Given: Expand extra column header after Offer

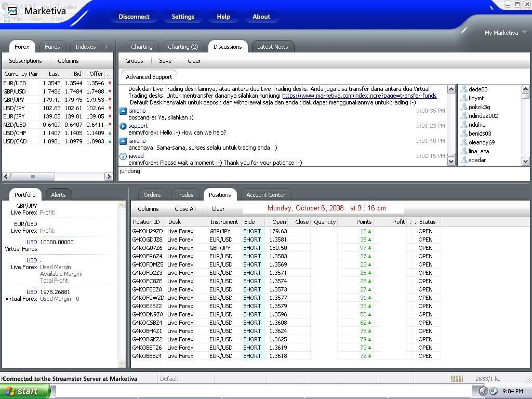Looking at the screenshot, I should click(109, 74).
